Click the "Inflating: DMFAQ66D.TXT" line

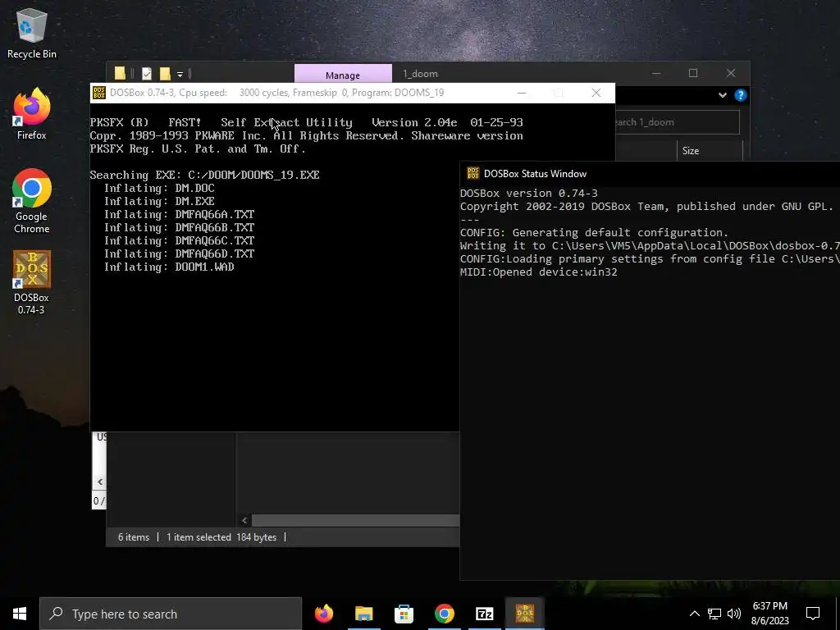tap(179, 254)
